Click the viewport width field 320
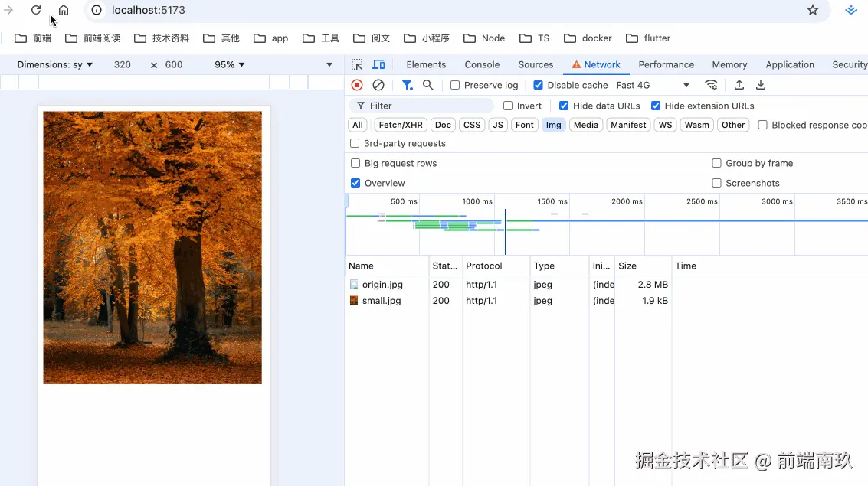868x486 pixels. tap(123, 65)
